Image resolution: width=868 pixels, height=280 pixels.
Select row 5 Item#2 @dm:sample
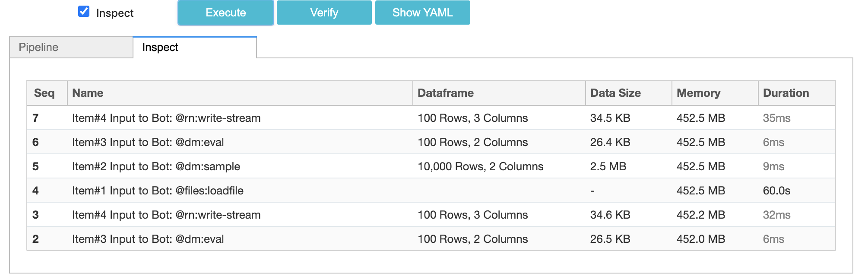click(x=156, y=166)
